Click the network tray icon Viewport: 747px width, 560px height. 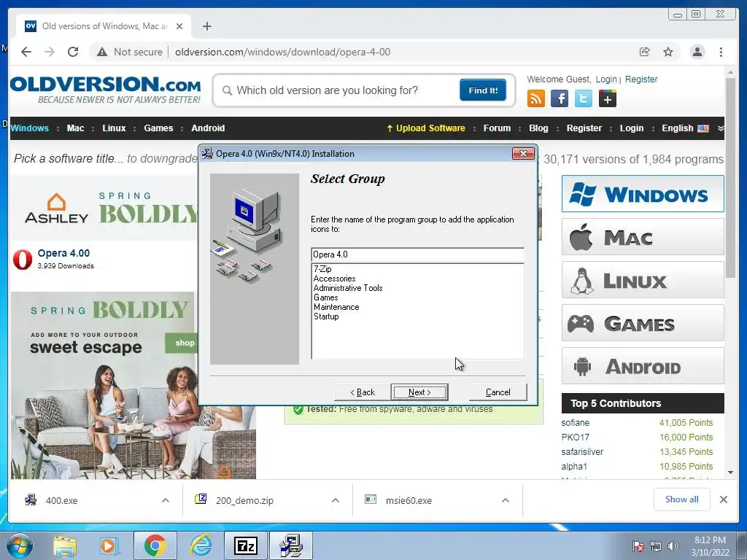(x=656, y=546)
